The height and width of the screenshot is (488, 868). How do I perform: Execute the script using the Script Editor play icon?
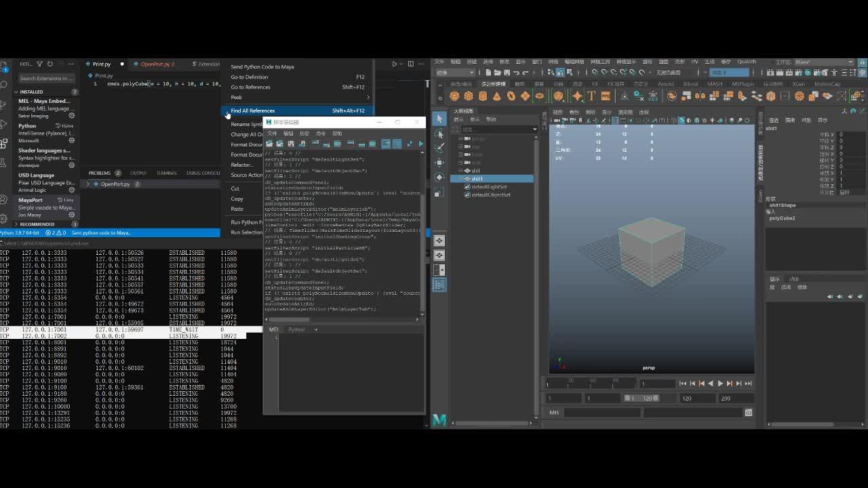(420, 144)
